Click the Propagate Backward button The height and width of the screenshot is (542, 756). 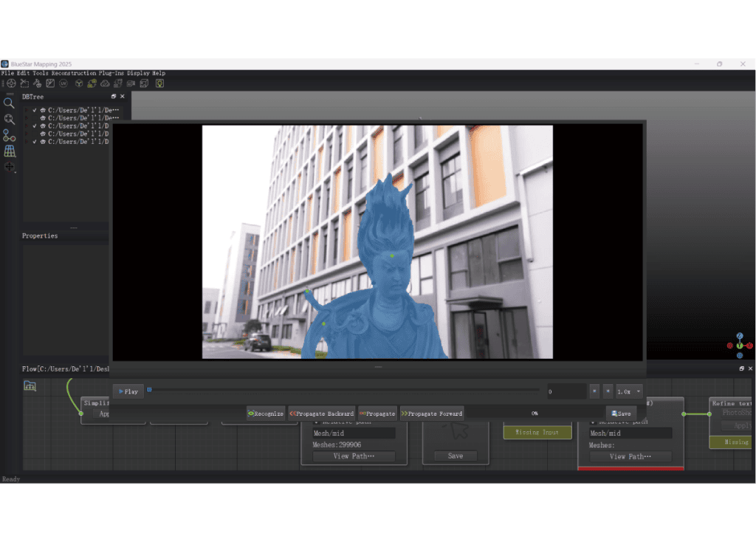click(322, 414)
